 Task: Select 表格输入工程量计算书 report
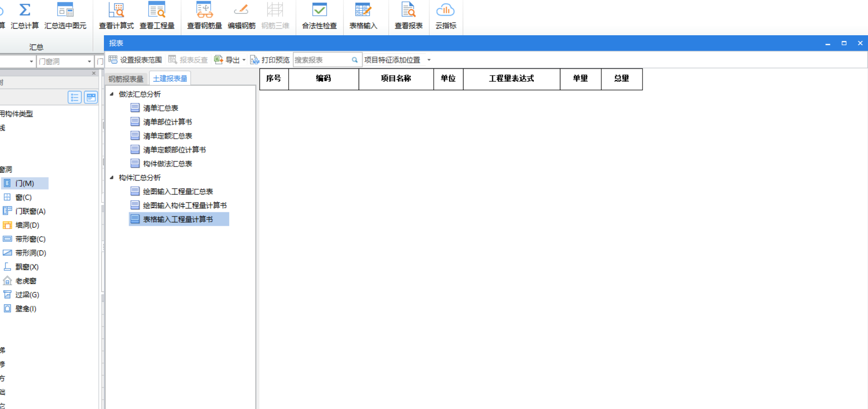(179, 219)
